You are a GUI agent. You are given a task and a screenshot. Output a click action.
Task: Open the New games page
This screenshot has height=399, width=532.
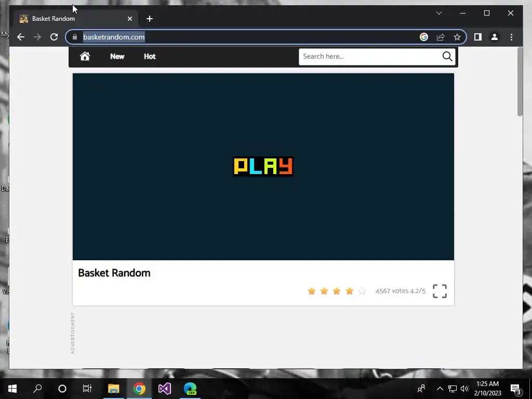(117, 56)
